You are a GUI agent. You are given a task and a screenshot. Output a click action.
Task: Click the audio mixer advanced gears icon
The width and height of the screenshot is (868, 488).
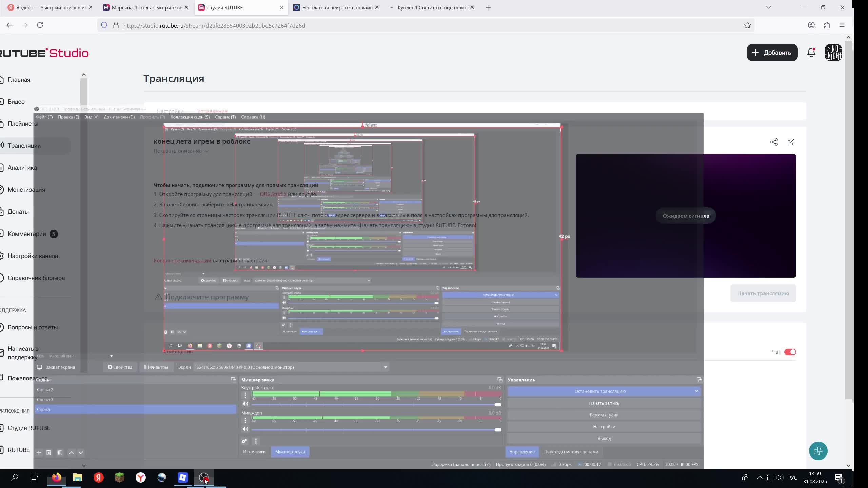(244, 441)
